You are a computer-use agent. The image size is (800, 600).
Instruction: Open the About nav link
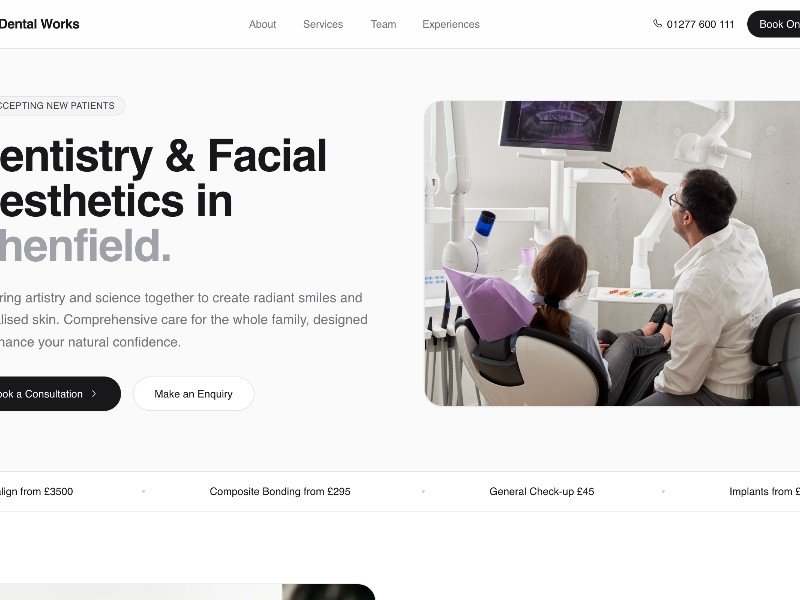tap(262, 24)
